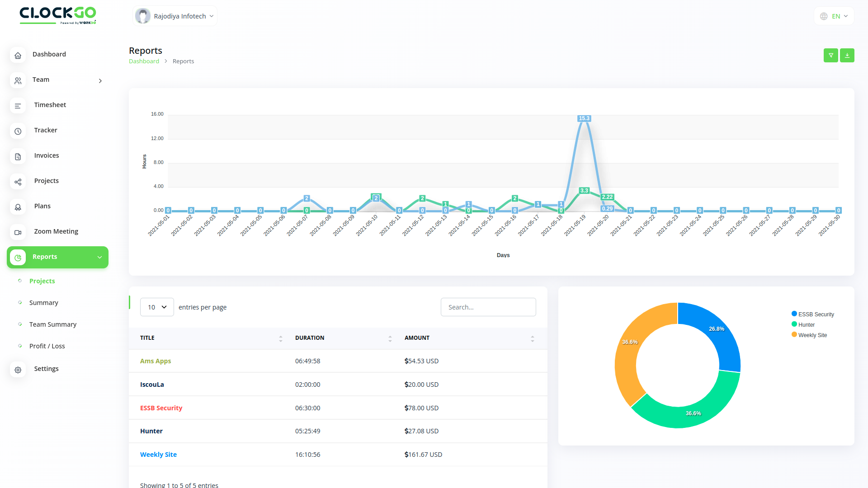Open the entries per page dropdown
This screenshot has height=488, width=868.
[157, 307]
